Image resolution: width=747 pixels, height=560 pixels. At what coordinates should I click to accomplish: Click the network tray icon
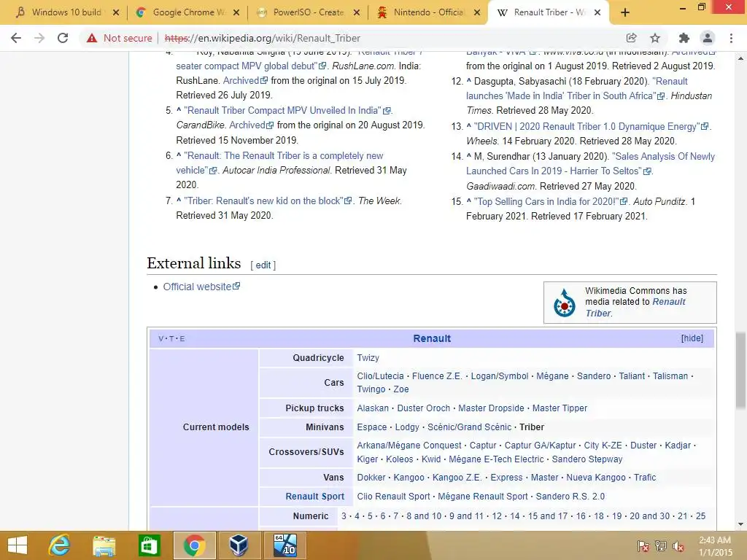click(661, 545)
